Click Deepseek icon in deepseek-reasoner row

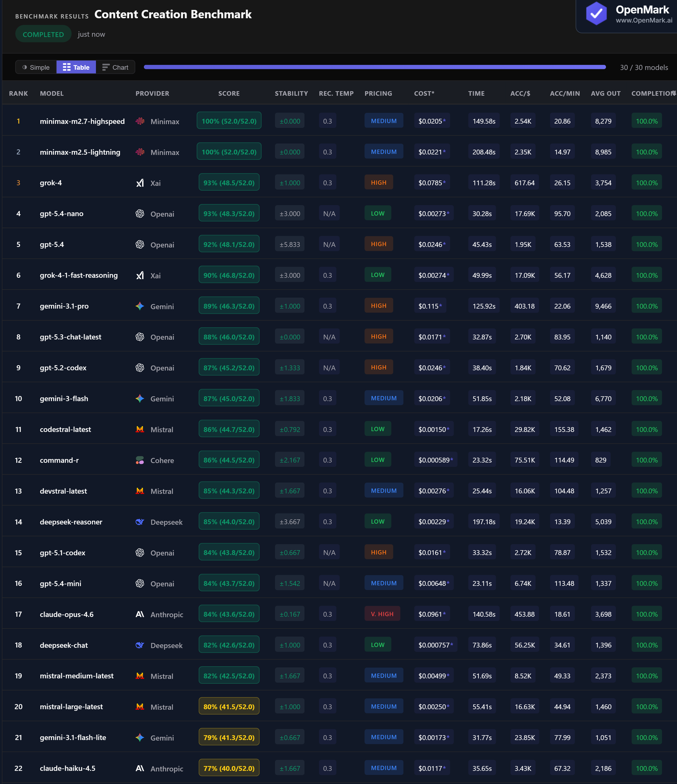140,522
